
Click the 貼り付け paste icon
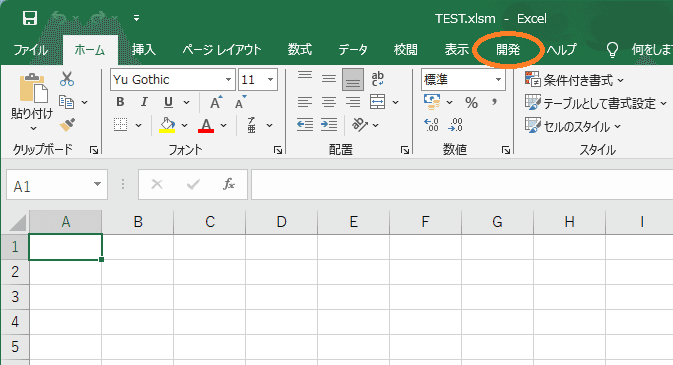pos(33,89)
